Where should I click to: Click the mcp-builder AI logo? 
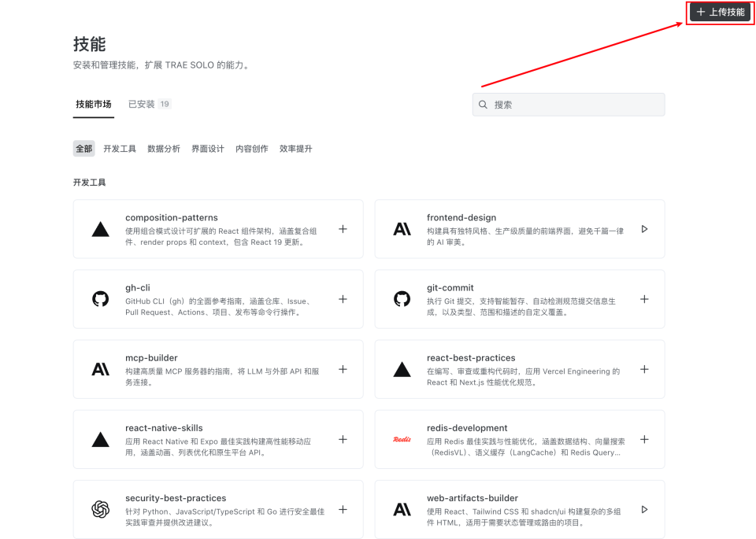pyautogui.click(x=100, y=369)
